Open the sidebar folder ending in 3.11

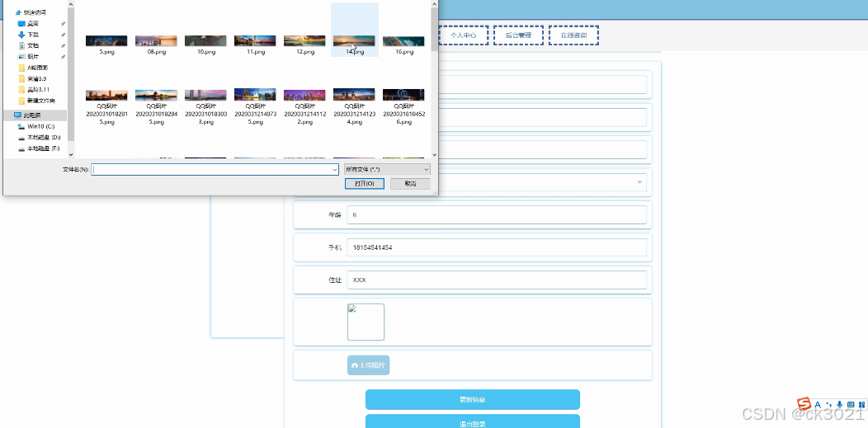pyautogui.click(x=34, y=90)
